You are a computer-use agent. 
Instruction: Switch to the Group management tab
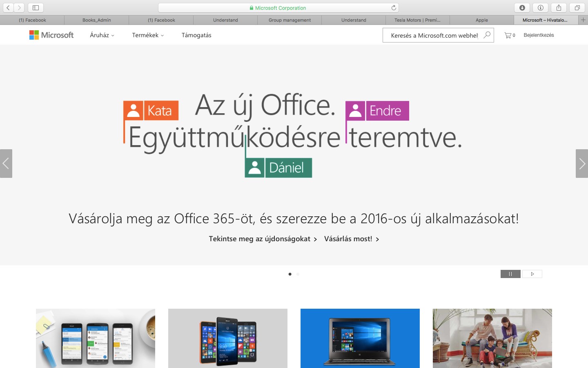290,20
